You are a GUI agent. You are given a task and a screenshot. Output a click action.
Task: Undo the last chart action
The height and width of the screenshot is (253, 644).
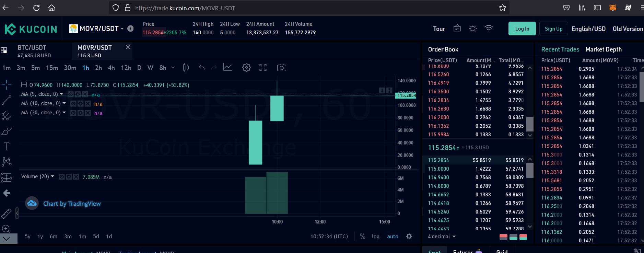[202, 68]
